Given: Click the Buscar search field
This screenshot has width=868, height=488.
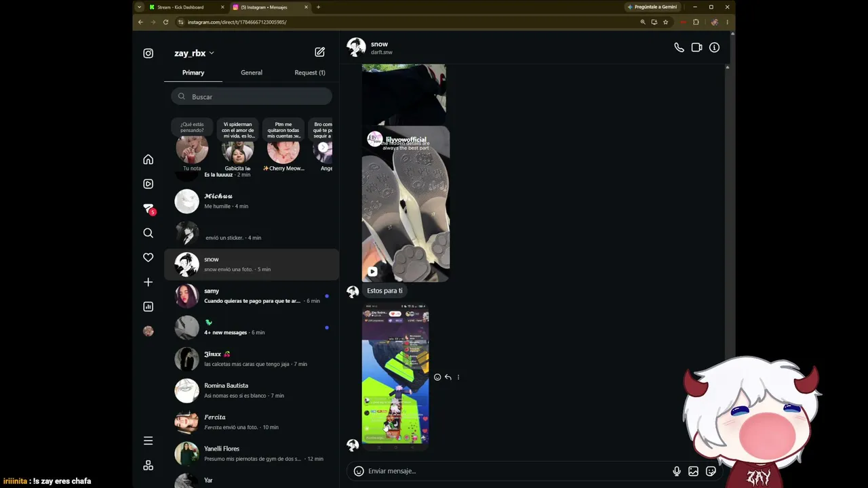Looking at the screenshot, I should (x=252, y=96).
